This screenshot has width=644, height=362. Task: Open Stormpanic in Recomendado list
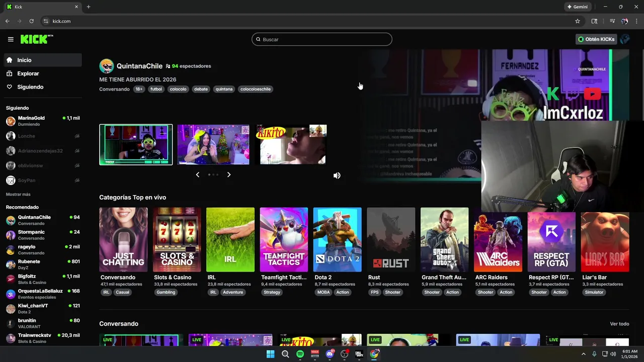pos(42,235)
